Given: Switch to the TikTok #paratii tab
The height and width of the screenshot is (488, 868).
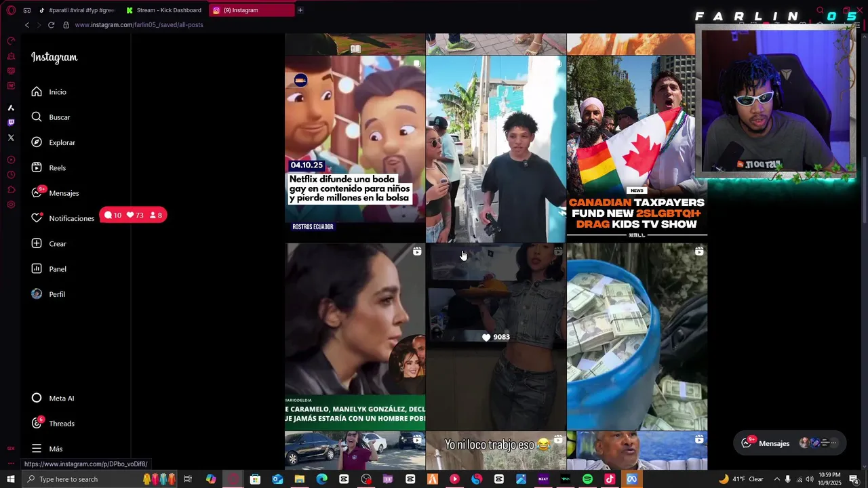Looking at the screenshot, I should click(x=77, y=10).
